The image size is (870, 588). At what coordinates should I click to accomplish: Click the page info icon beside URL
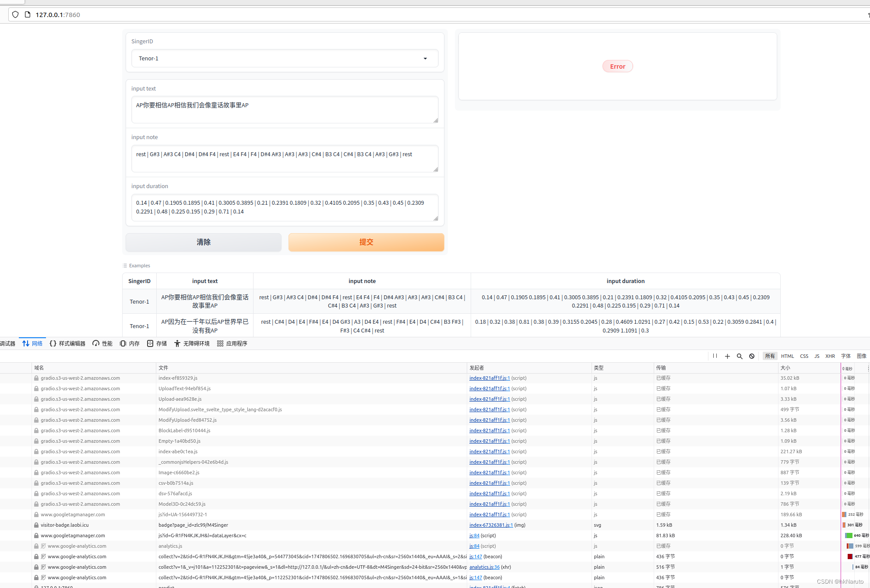pyautogui.click(x=28, y=14)
